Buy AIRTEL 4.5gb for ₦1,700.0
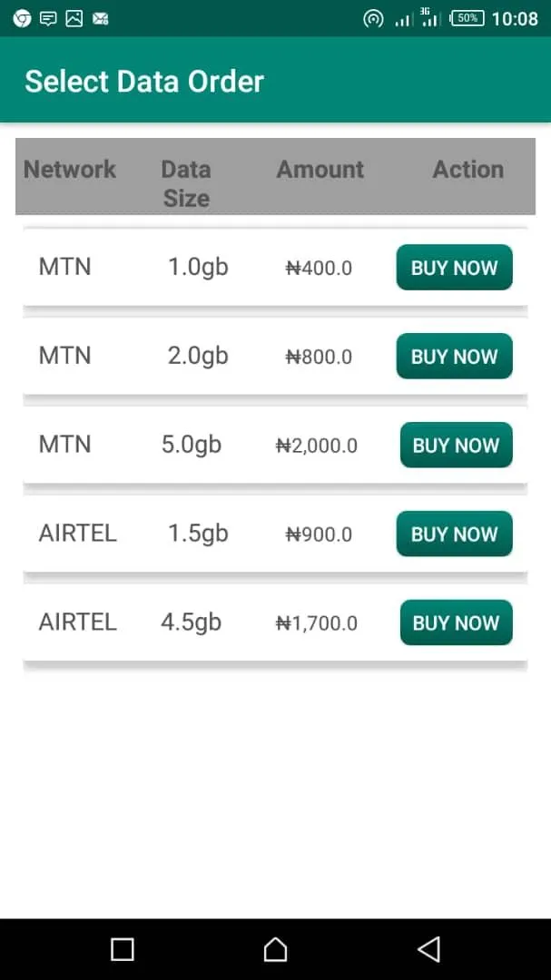Viewport: 551px width, 980px height. [456, 623]
